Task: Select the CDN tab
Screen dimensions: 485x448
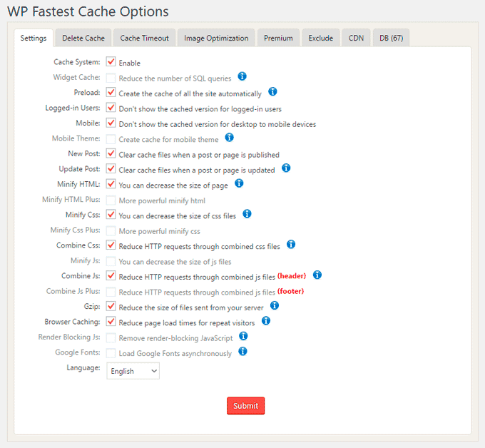Action: 355,38
